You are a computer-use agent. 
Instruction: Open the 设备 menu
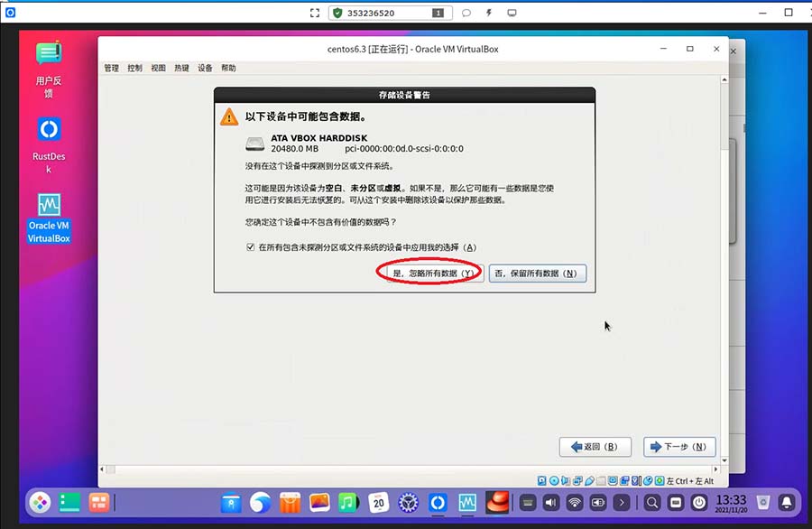[205, 68]
